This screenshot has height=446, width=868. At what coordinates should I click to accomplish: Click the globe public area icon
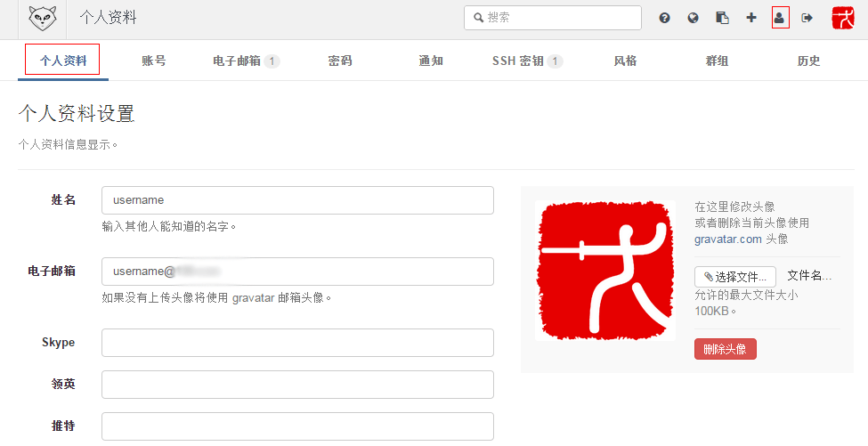(x=693, y=18)
